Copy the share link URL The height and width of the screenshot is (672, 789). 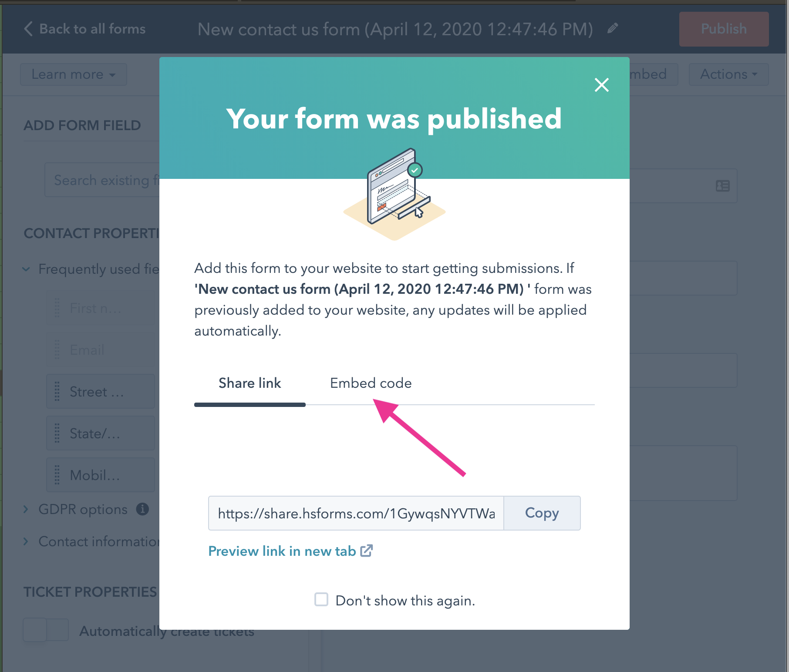point(542,513)
